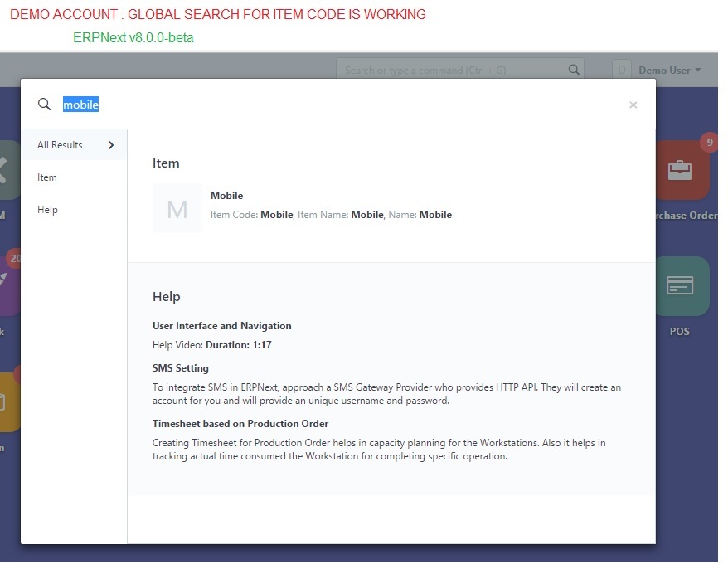Image resolution: width=728 pixels, height=564 pixels.
Task: Click Item Code Mobile details line
Action: 331,215
